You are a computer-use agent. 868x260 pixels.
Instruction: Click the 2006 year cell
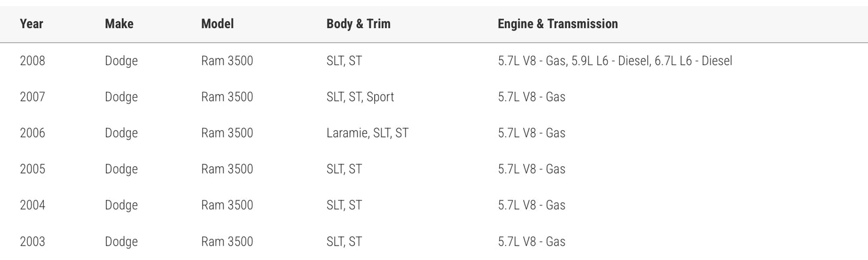[x=32, y=133]
